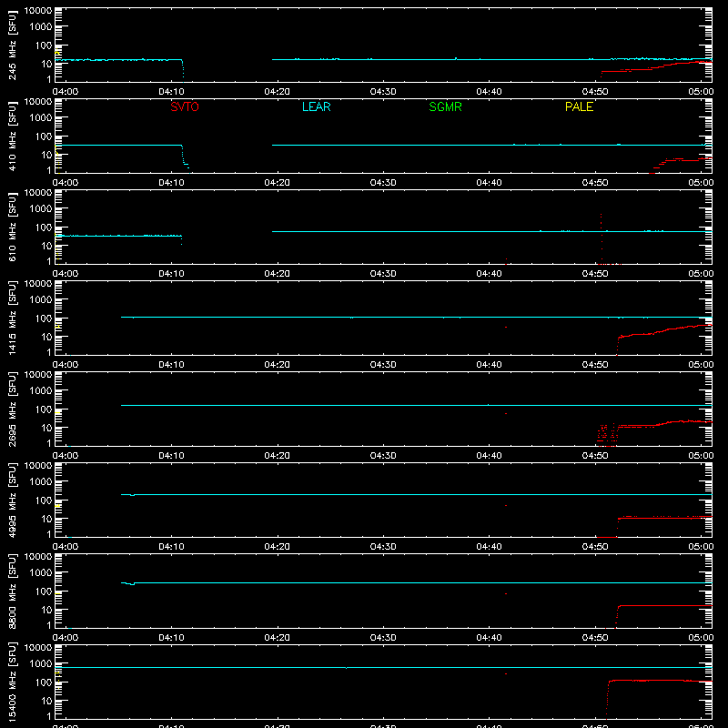Viewport: 728px width, 728px height.
Task: Click red SVTO plateau in 15400 MHz plot
Action: pyautogui.click(x=661, y=681)
